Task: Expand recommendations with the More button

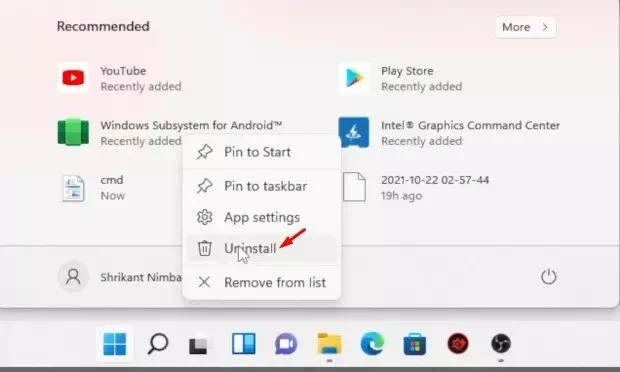Action: [525, 27]
